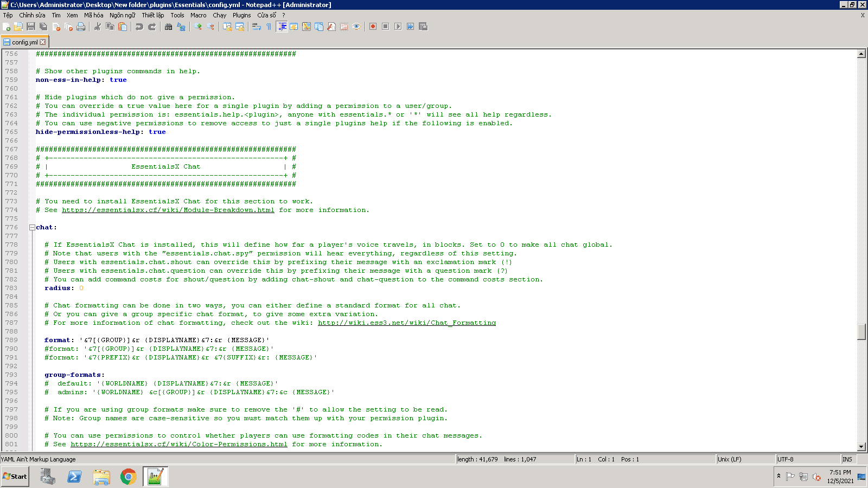Open the Plugins menu
868x488 pixels.
pos(242,15)
